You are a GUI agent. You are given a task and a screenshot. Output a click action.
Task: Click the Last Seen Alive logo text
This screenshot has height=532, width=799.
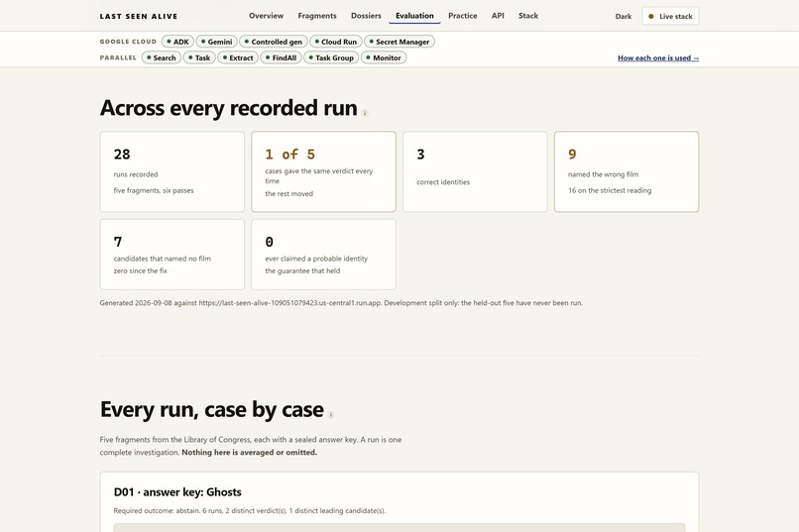[x=139, y=16]
